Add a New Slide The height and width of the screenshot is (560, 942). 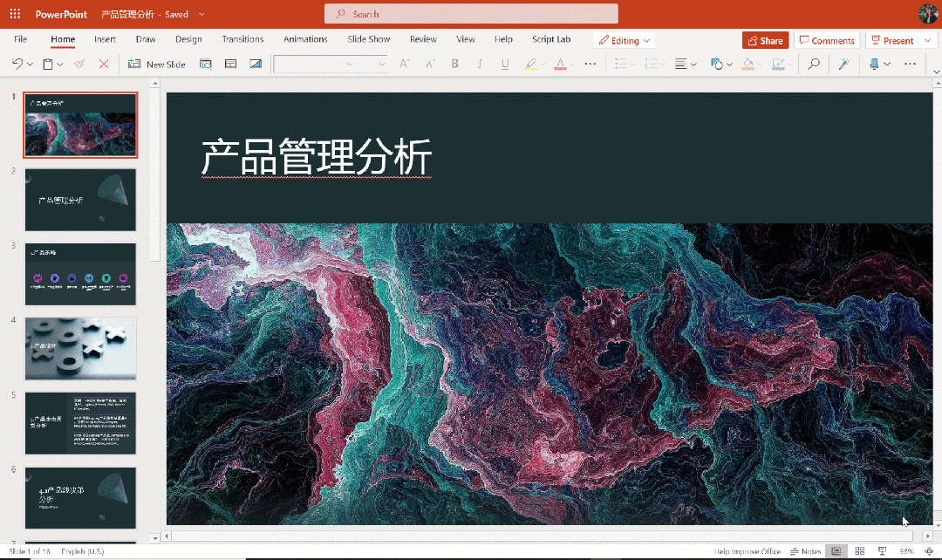click(157, 64)
